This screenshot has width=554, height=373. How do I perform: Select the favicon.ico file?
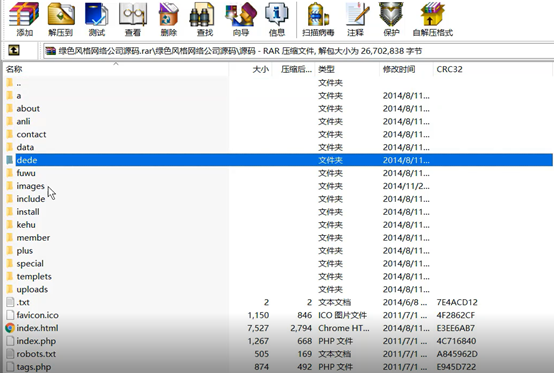point(37,315)
